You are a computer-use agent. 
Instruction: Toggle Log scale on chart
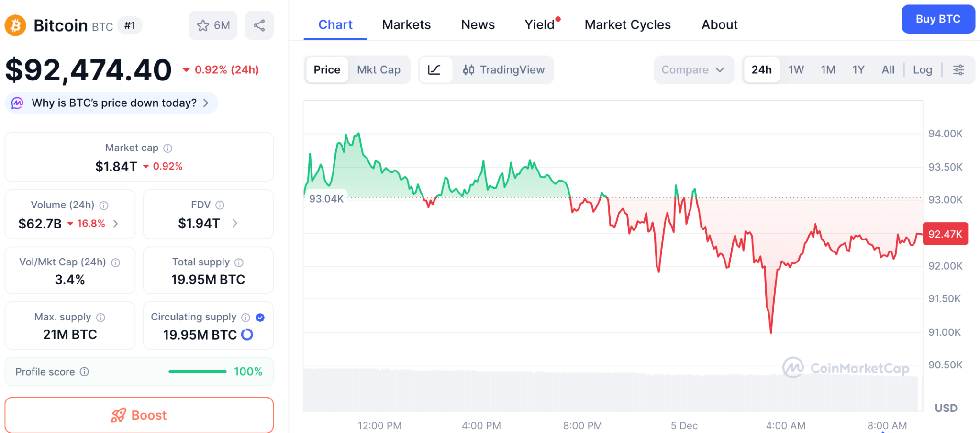[922, 70]
